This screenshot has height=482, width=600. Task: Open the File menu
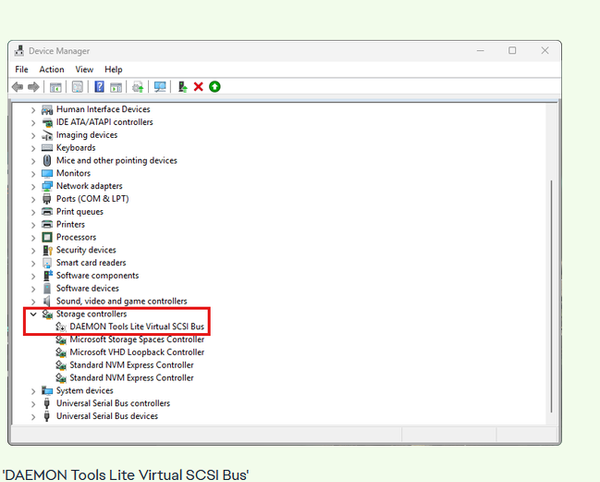(21, 69)
